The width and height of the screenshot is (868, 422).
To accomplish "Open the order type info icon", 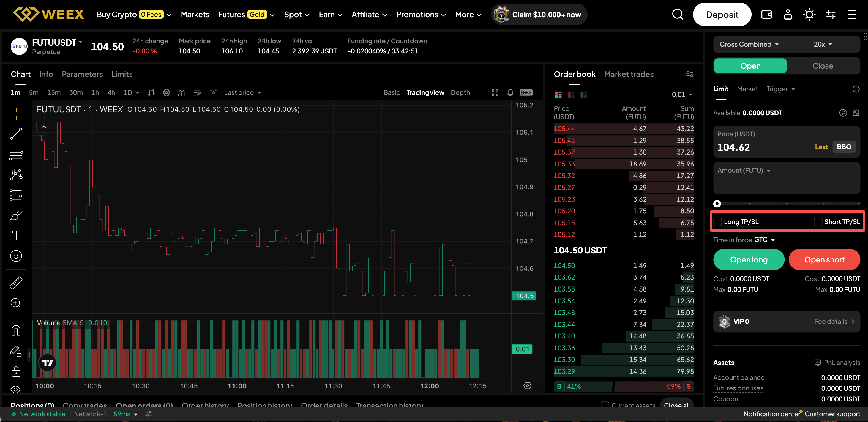I will click(x=856, y=89).
